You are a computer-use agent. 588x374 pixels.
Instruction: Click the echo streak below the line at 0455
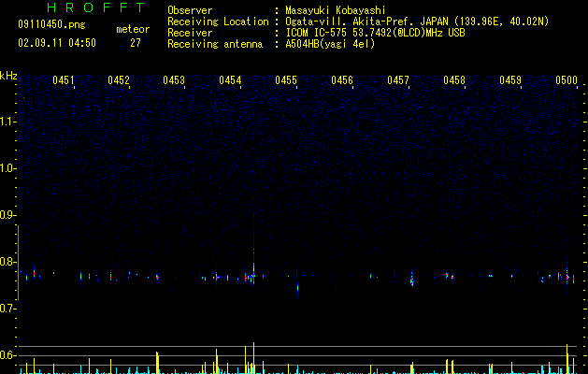tap(298, 289)
